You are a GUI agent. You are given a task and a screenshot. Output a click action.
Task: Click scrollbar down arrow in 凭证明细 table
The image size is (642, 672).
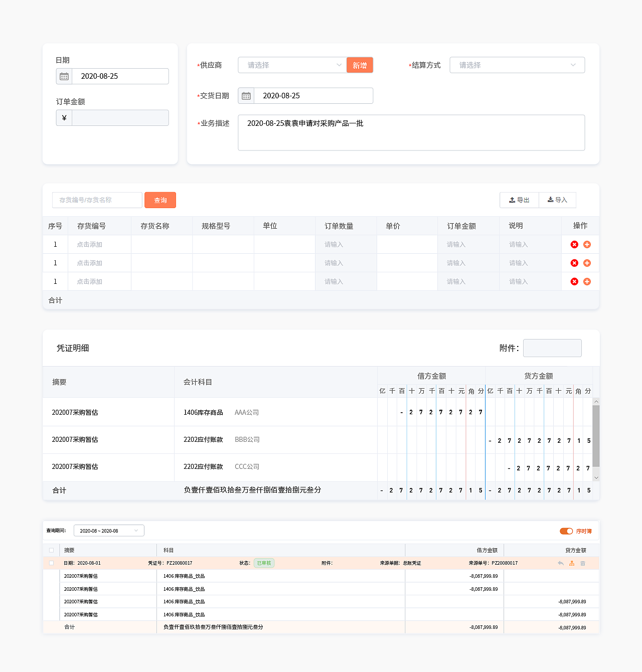[x=596, y=478]
